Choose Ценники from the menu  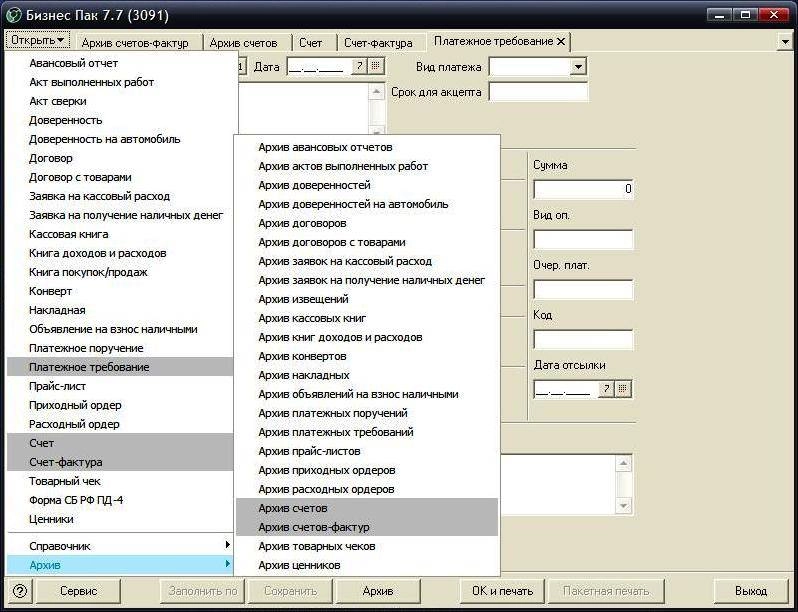[120, 519]
